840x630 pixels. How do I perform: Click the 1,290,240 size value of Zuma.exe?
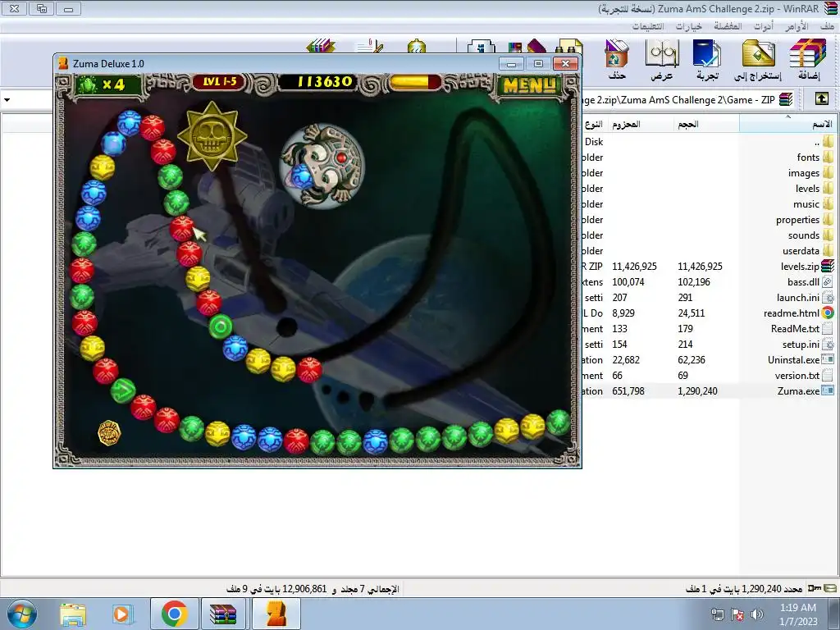click(697, 390)
